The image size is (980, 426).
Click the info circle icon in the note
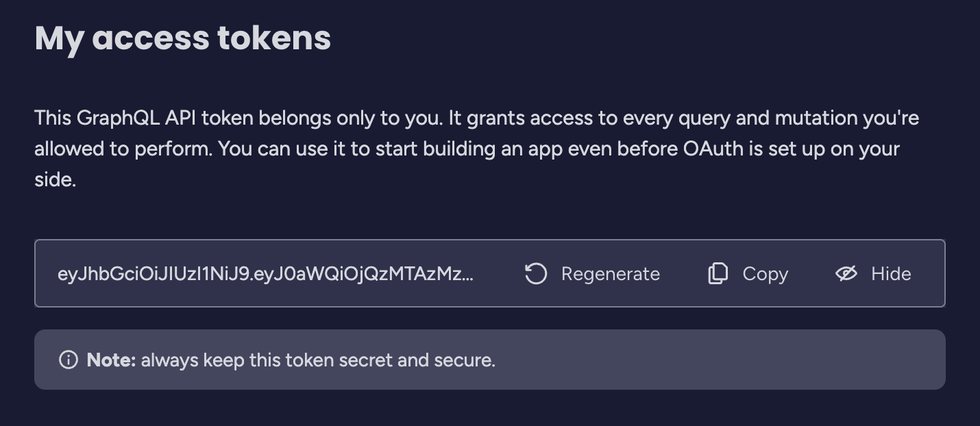click(x=69, y=359)
